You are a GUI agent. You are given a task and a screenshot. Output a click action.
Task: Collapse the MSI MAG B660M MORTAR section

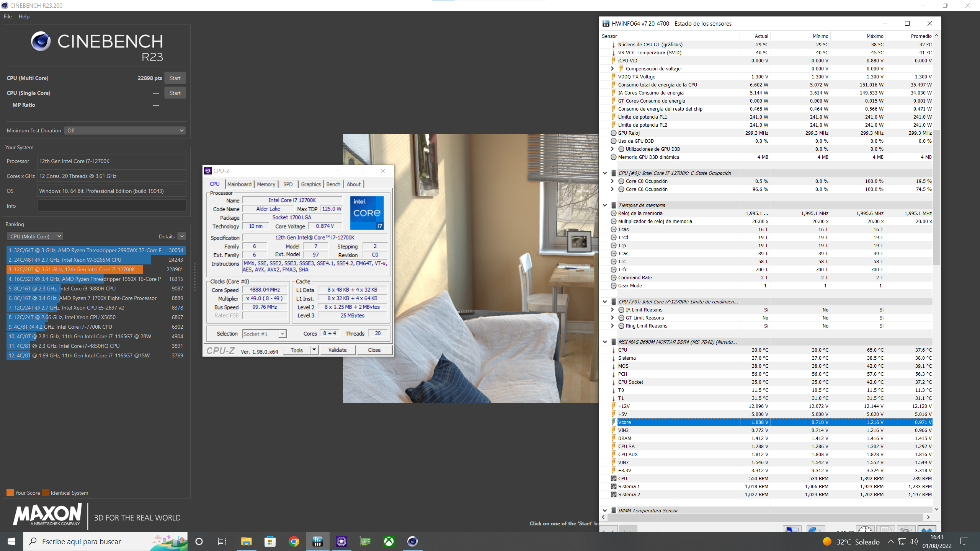(x=605, y=342)
